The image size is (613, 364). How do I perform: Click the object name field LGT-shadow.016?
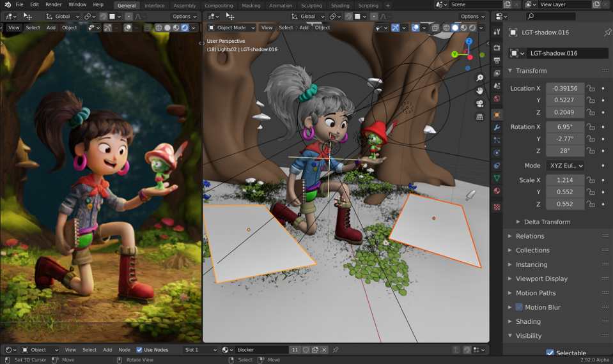(567, 53)
